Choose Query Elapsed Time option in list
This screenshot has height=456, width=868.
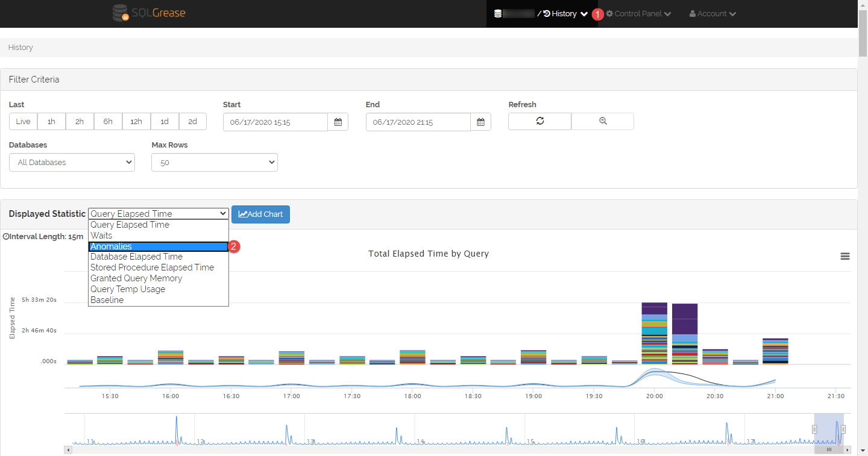point(159,225)
